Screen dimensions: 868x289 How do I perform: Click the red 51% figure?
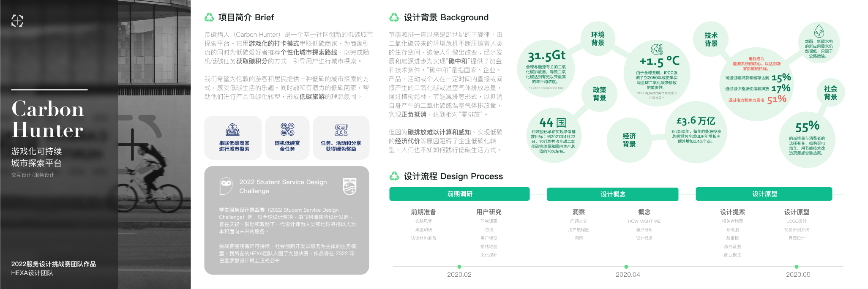click(777, 99)
